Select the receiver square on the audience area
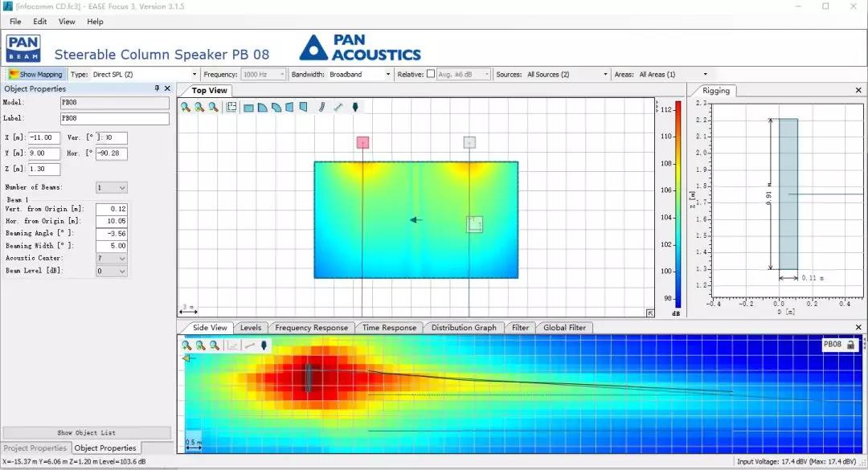 (x=474, y=224)
